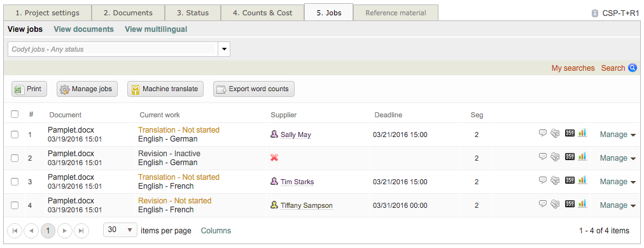Open the items per page dropdown
Viewport: 644px width, 248px height.
pos(120,230)
